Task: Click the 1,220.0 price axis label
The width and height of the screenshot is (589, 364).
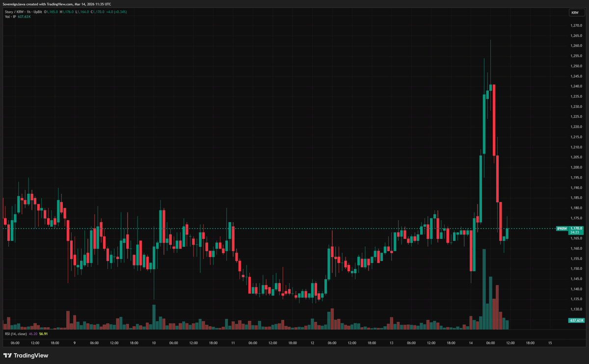Action: 576,127
